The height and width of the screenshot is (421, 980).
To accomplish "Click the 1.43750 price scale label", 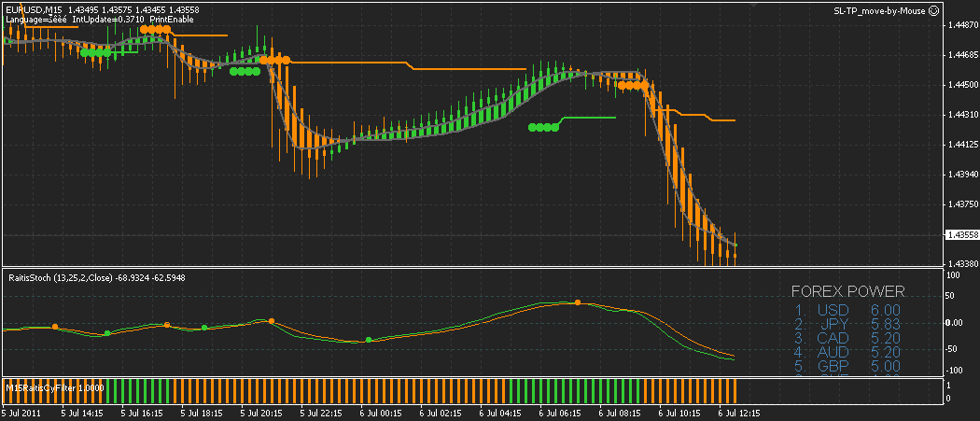I will click(x=962, y=203).
